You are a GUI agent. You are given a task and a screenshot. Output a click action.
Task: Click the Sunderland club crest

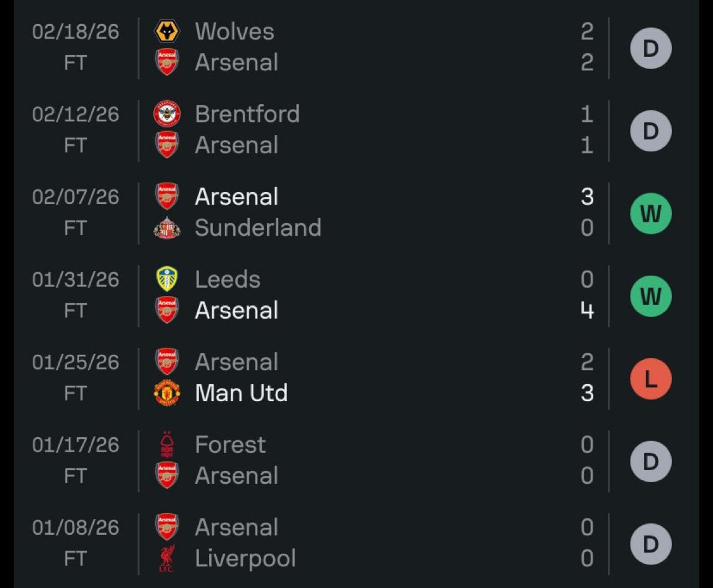click(167, 227)
